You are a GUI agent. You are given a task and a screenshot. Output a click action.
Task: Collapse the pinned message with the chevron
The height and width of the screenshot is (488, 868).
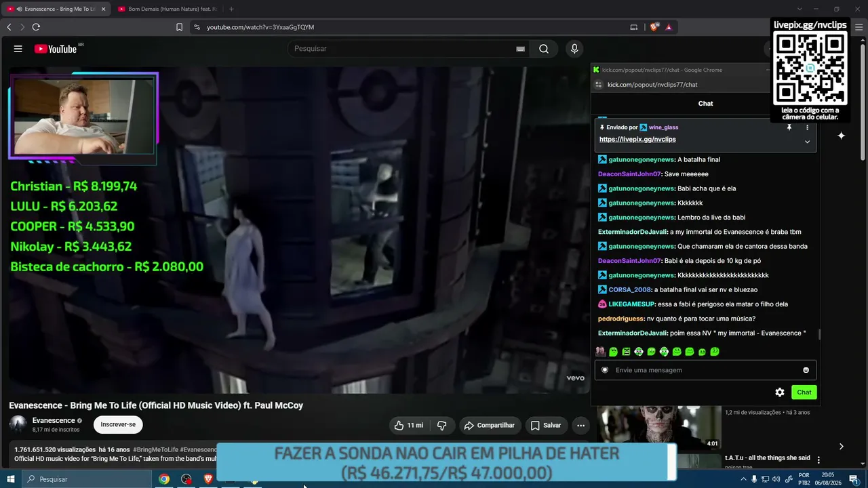(807, 142)
